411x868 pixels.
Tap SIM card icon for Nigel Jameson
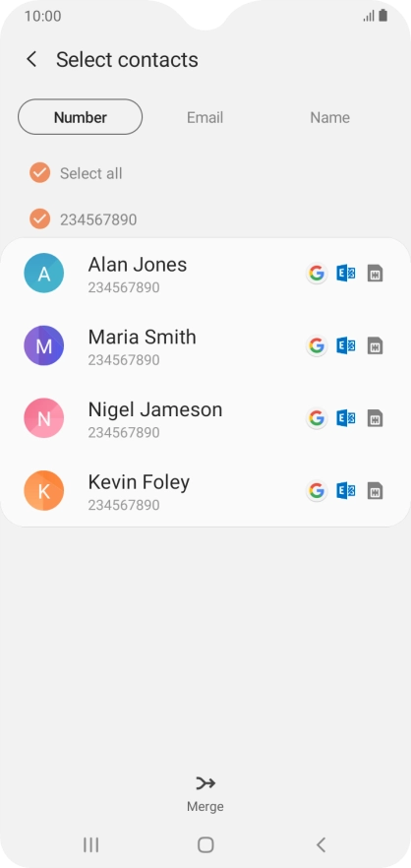(x=375, y=418)
